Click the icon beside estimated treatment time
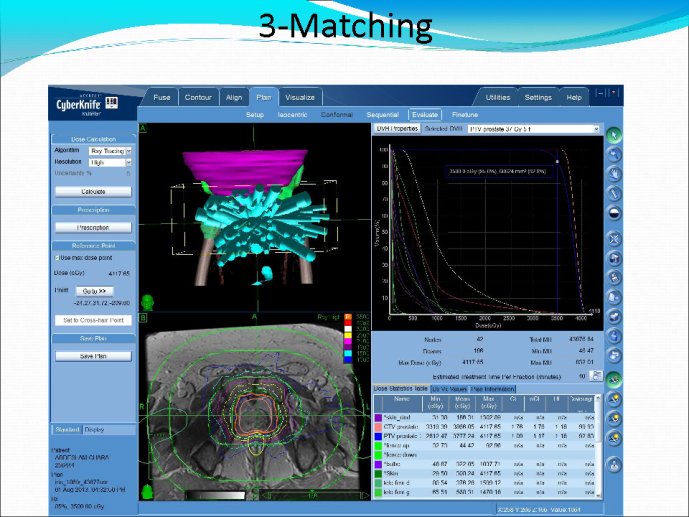The width and height of the screenshot is (689, 517). click(596, 376)
